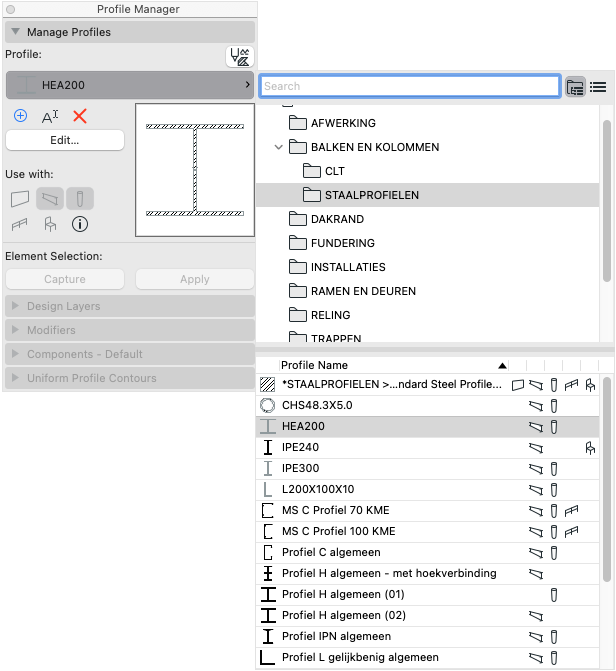Click the wall icon in the *STAALPROFIELEN row
The width and height of the screenshot is (616, 671).
518,385
